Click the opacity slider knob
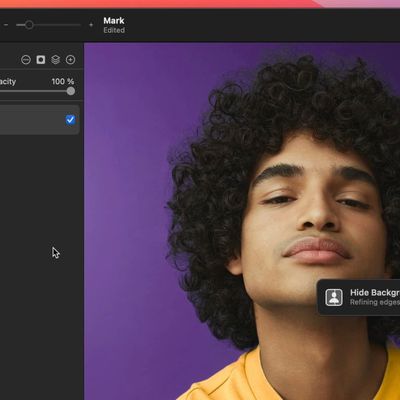Viewport: 400px width, 400px height. (x=71, y=91)
